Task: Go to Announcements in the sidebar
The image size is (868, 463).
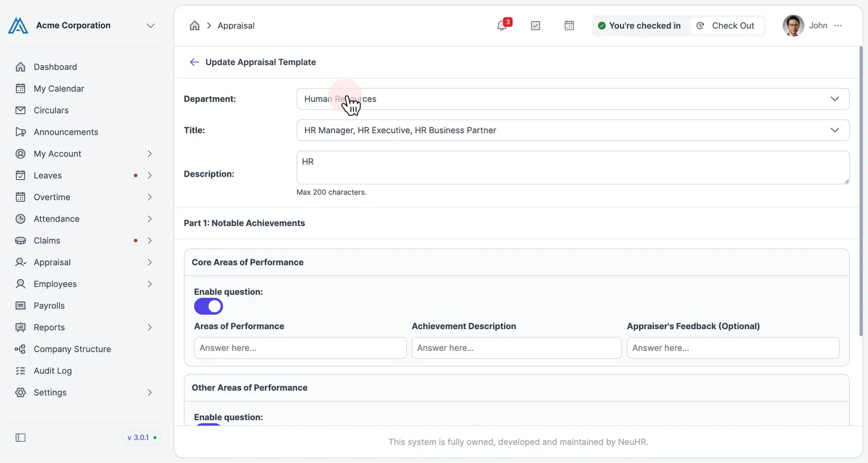Action: coord(66,132)
